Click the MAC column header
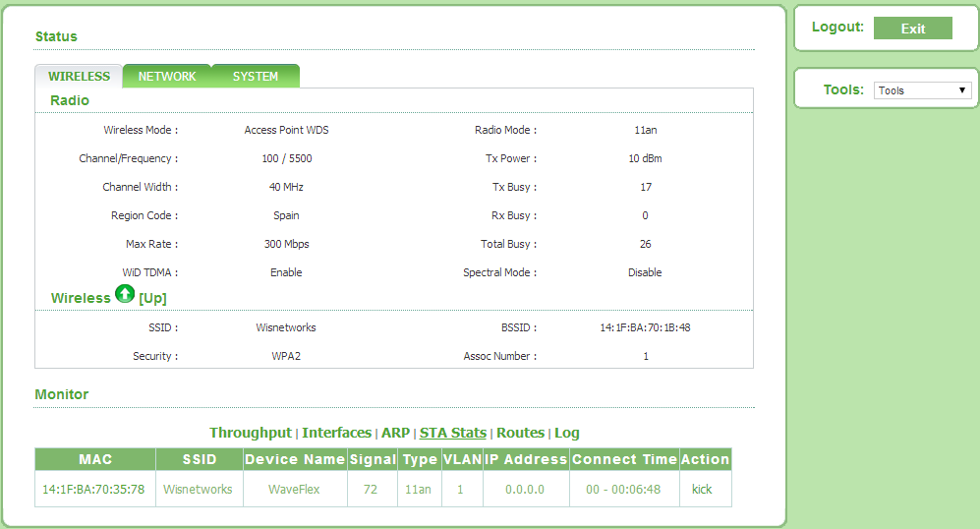Screen dimensions: 980x529 tap(95, 459)
